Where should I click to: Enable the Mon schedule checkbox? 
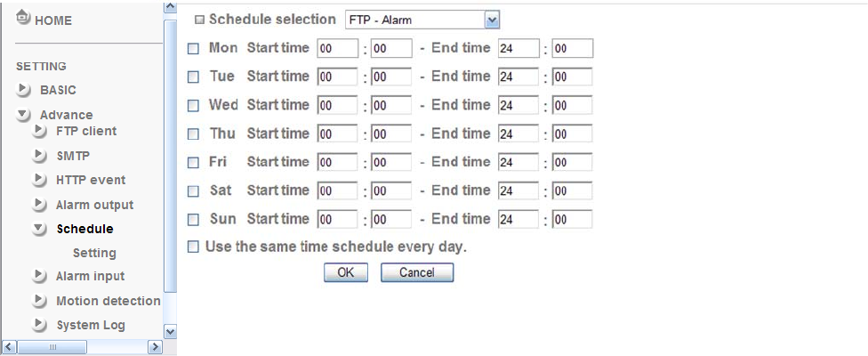coord(194,49)
